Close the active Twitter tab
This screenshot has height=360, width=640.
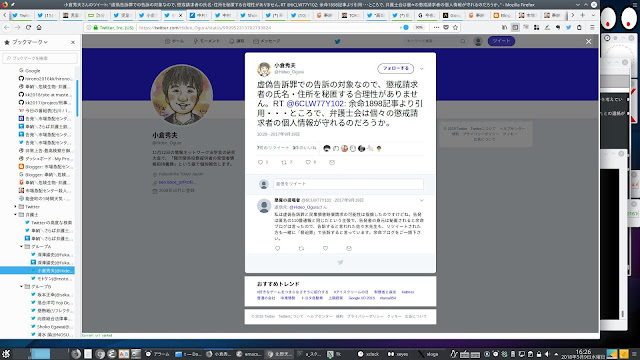(x=180, y=16)
